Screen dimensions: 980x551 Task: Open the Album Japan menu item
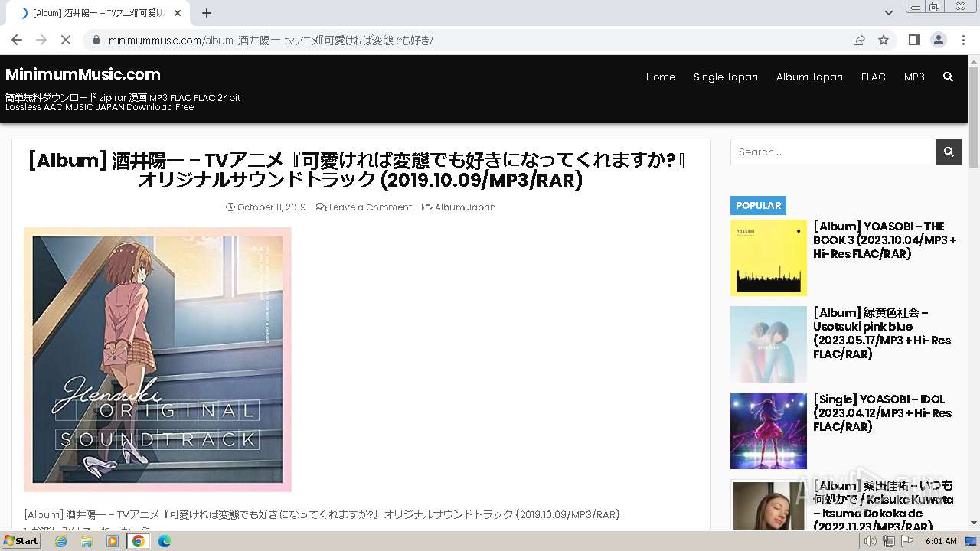[809, 77]
